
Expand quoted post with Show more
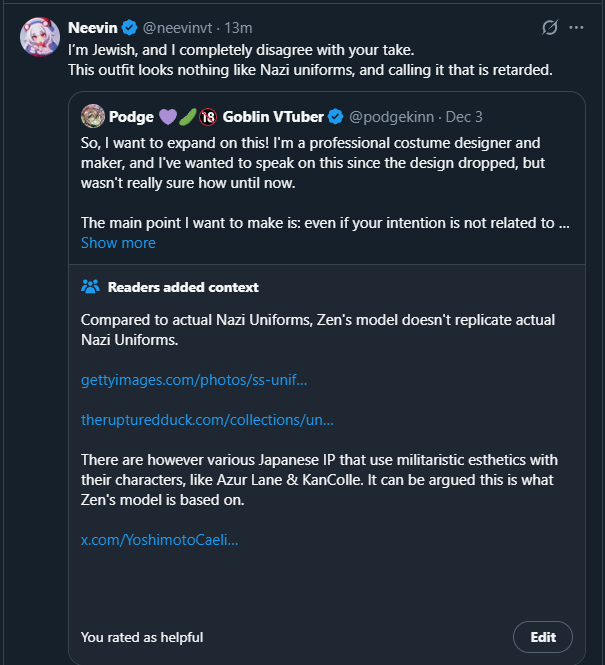[118, 243]
